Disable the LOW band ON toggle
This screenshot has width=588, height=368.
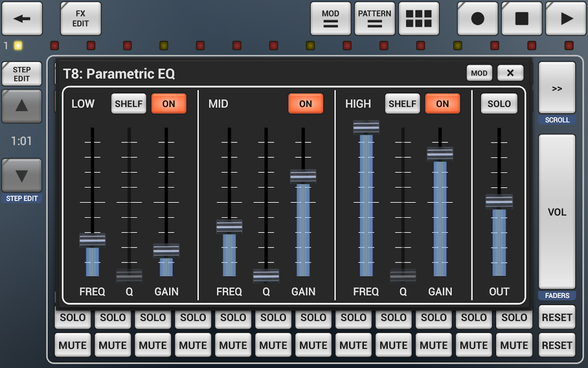169,103
